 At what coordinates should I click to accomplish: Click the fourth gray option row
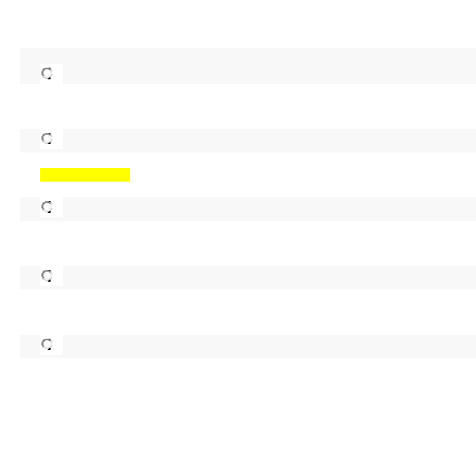(x=248, y=278)
